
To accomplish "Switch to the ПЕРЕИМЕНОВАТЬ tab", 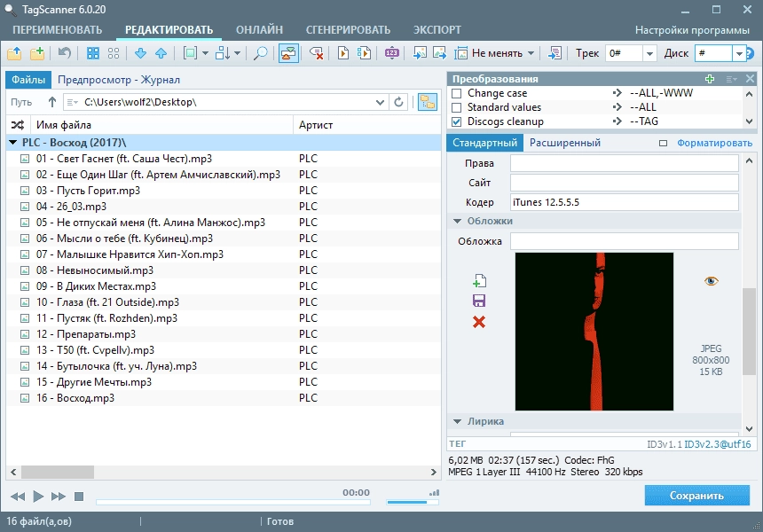I will pos(58,30).
